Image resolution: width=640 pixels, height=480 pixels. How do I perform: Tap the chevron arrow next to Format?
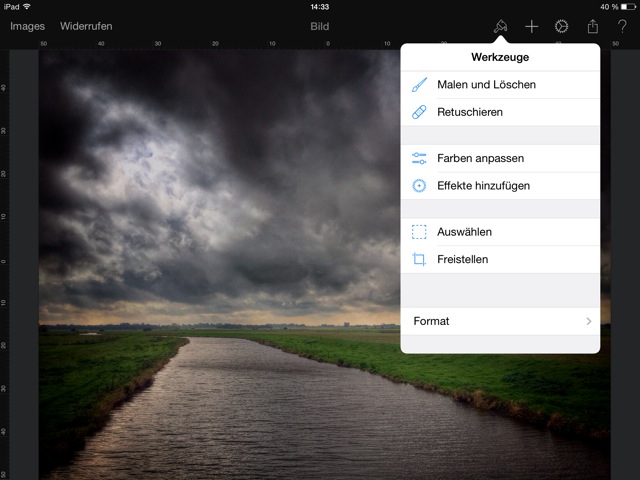click(589, 321)
